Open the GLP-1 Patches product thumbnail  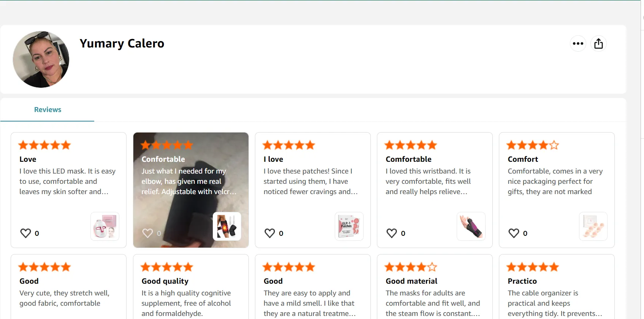(349, 226)
